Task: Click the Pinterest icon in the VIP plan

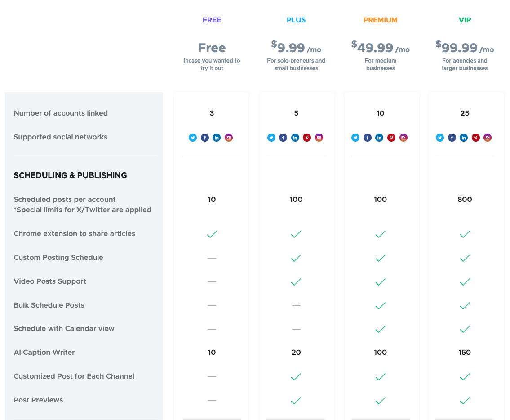Action: 475,138
